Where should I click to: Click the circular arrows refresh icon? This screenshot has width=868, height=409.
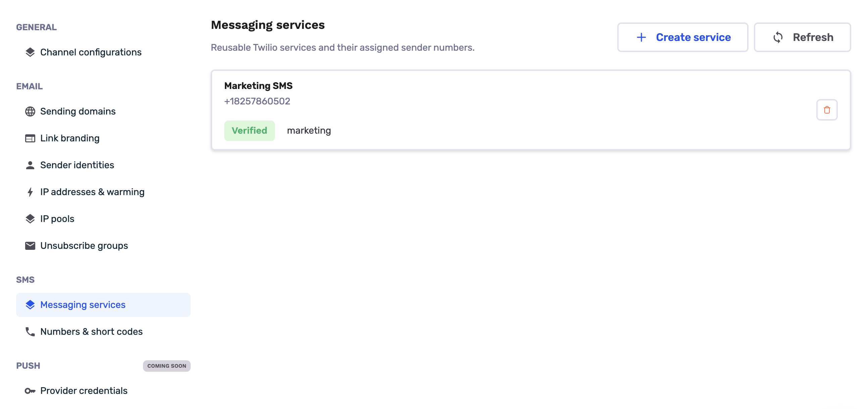[x=778, y=37]
